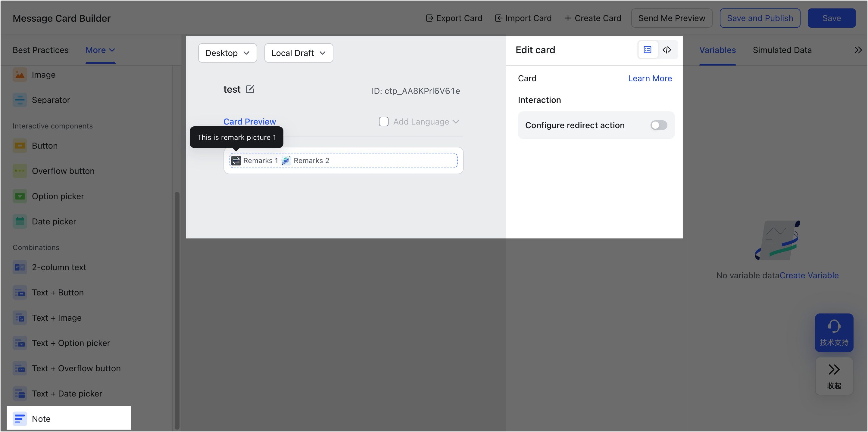Open the Desktop preview dropdown

coord(227,53)
